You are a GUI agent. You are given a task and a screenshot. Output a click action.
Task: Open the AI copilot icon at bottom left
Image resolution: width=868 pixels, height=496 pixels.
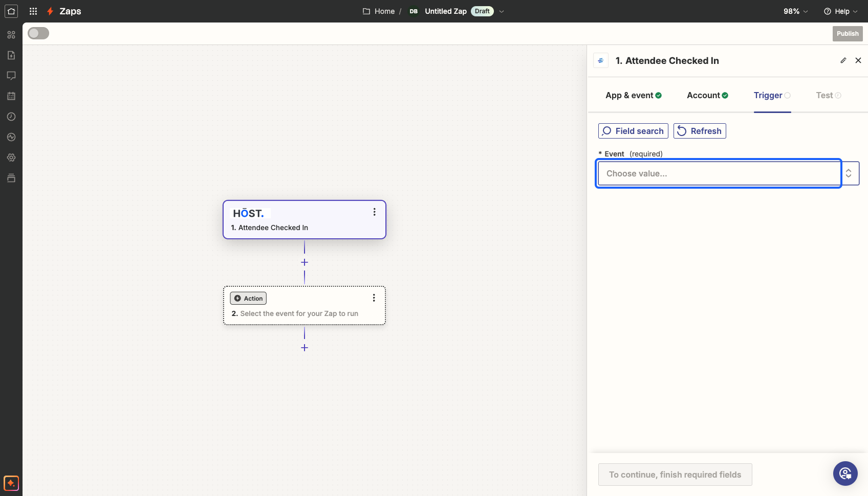pyautogui.click(x=11, y=483)
